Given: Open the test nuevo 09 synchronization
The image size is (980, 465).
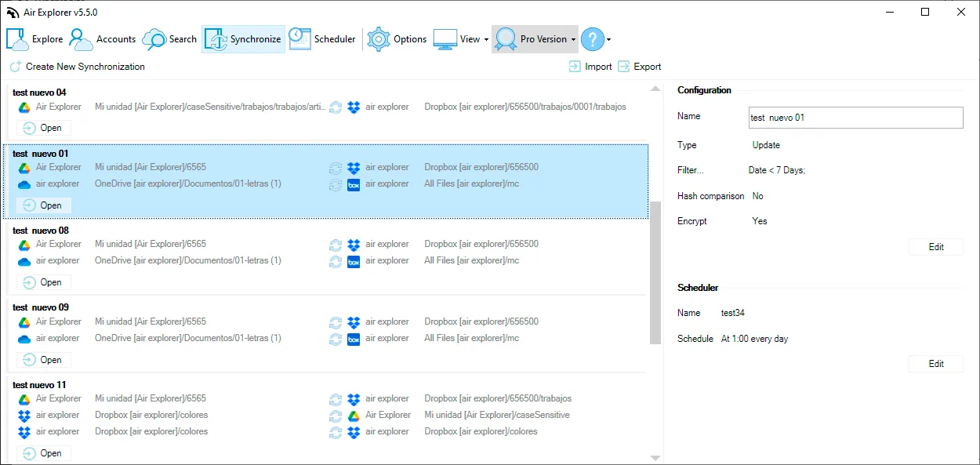Looking at the screenshot, I should pos(44,360).
